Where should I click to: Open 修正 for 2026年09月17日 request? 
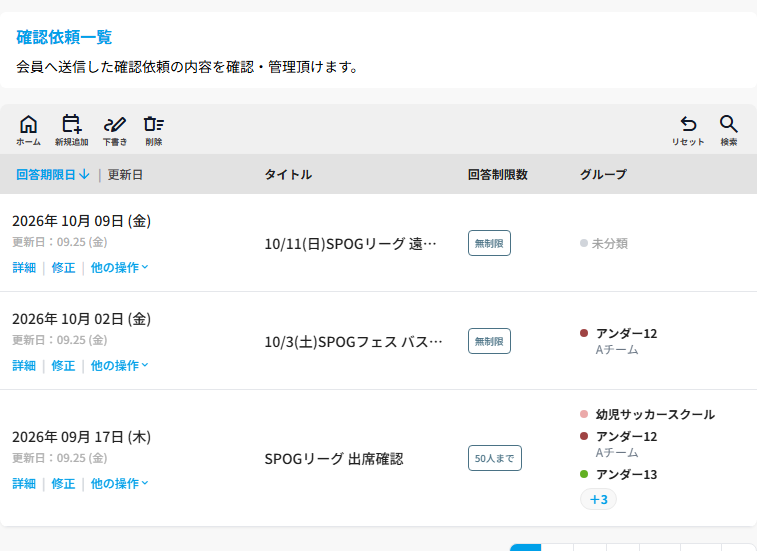(63, 483)
